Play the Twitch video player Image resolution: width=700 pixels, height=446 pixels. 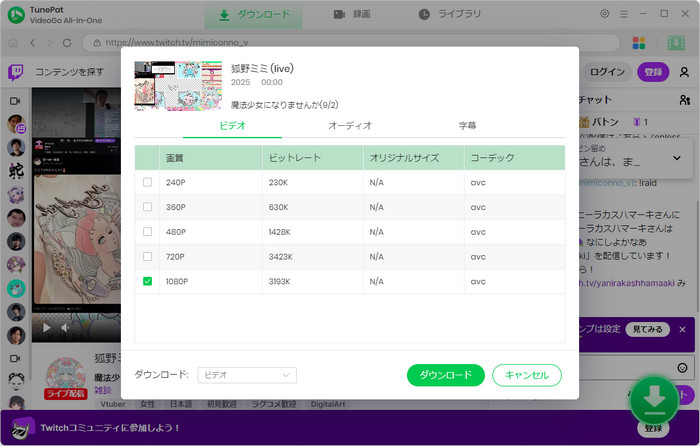click(x=46, y=328)
